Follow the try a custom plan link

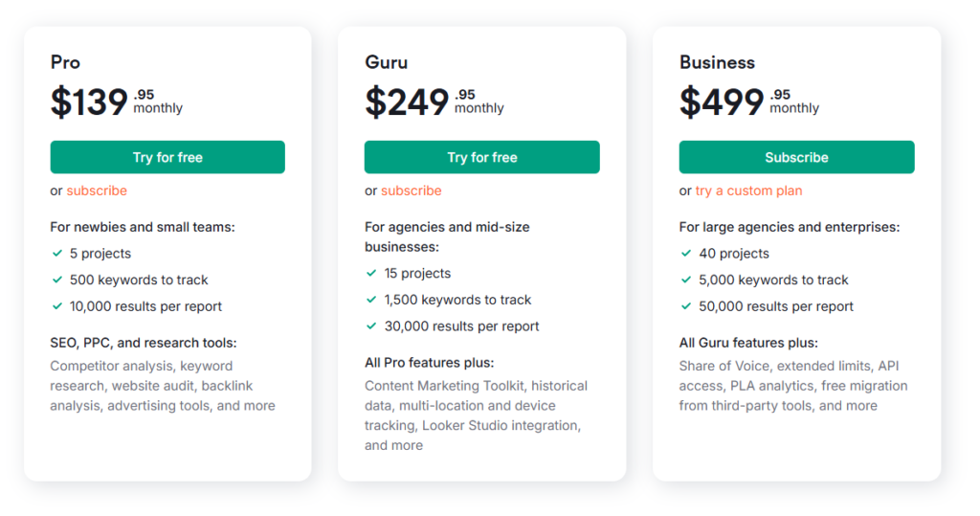click(748, 191)
